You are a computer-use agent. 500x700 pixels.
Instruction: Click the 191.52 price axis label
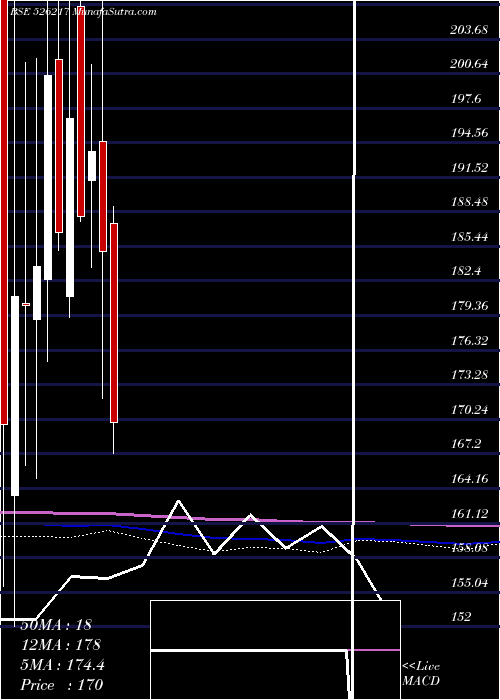point(468,168)
